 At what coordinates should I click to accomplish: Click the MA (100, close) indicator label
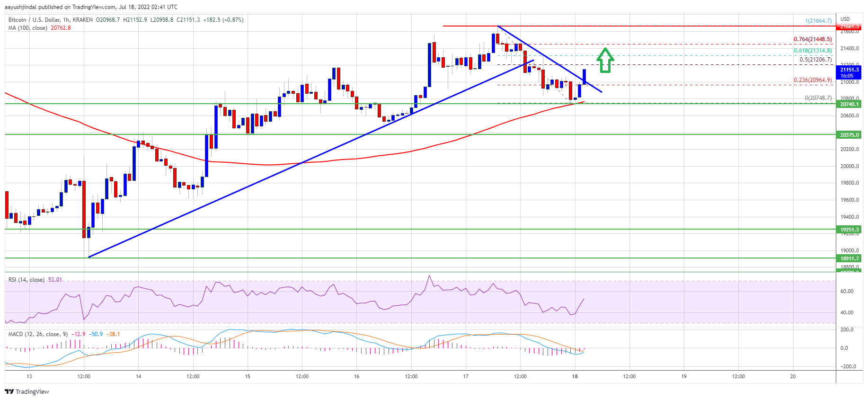tap(28, 28)
